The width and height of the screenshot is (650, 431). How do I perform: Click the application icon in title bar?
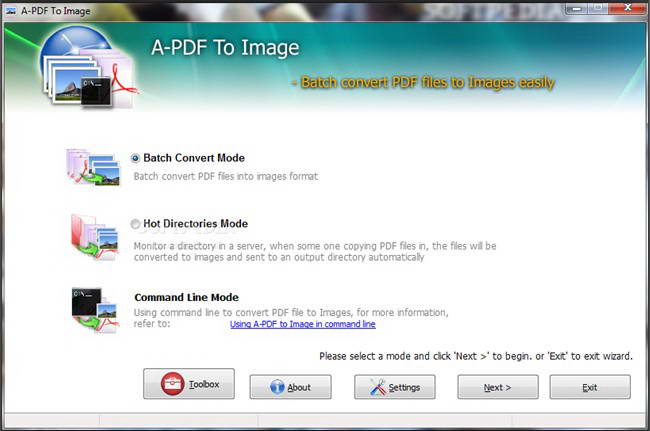(11, 11)
